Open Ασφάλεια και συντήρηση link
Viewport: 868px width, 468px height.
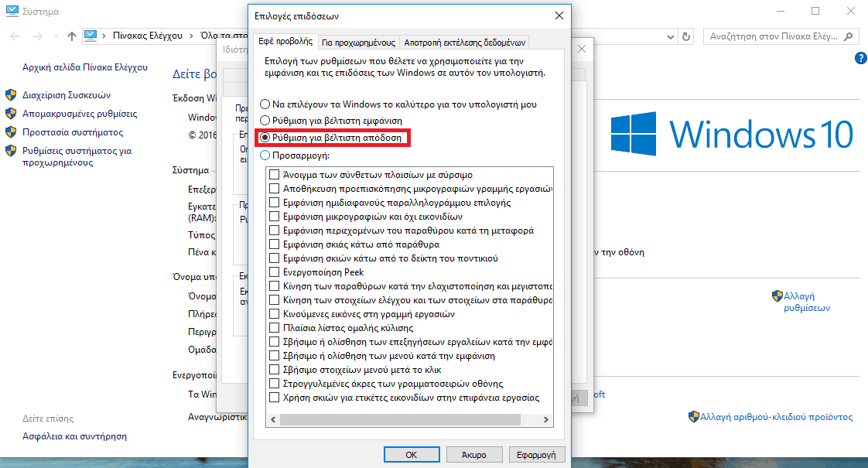[74, 436]
